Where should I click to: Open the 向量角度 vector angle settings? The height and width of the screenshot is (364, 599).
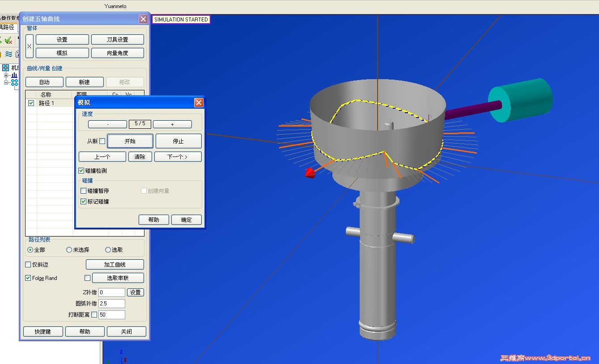coord(118,53)
